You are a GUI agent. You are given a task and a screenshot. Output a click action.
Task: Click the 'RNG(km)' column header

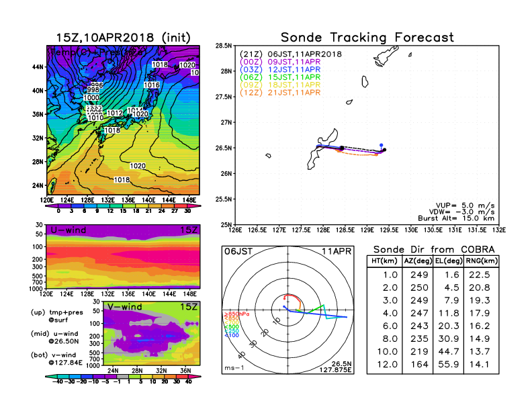tap(482, 261)
